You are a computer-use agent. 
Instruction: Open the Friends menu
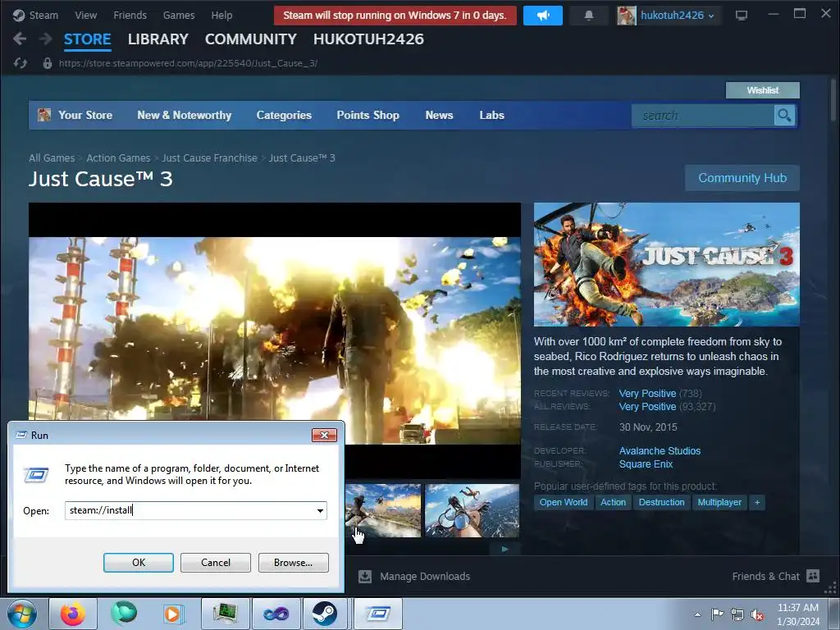pyautogui.click(x=130, y=15)
